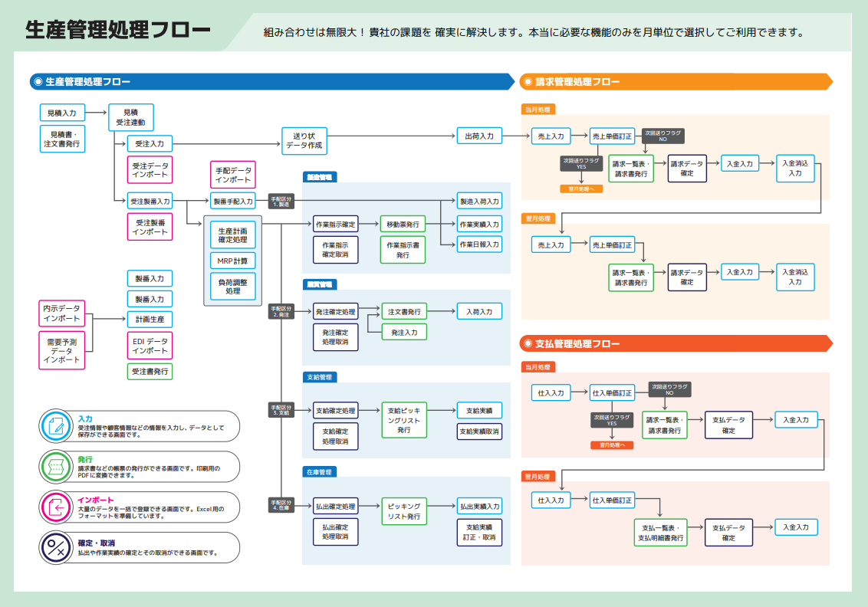This screenshot has width=868, height=607.
Task: Click the circle icon beside 生産管理処理フロー header
Action: [x=38, y=82]
